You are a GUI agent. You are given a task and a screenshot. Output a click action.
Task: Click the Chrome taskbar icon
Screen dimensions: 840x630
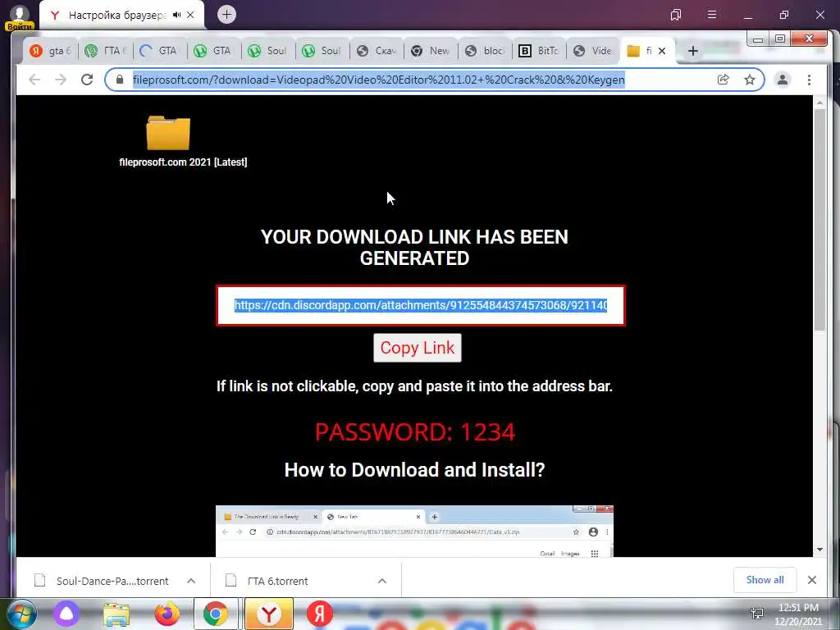point(216,614)
